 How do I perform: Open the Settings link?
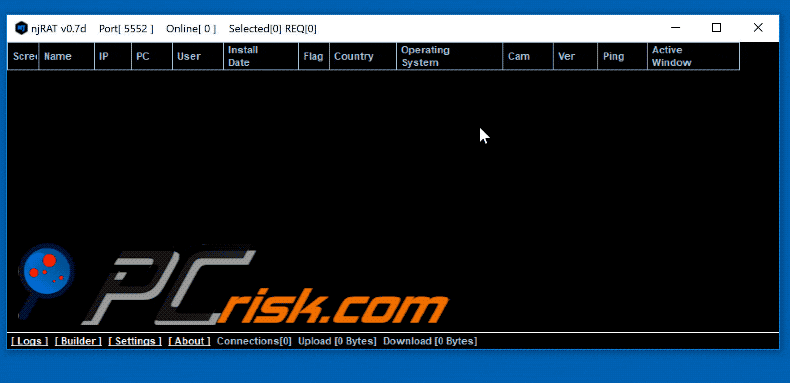click(135, 341)
